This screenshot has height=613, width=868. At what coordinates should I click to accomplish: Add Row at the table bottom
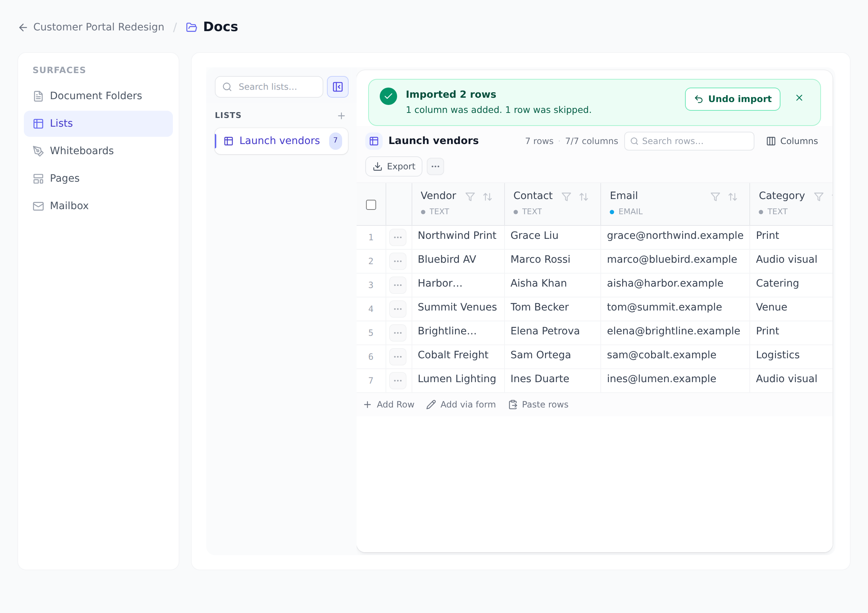pos(389,405)
